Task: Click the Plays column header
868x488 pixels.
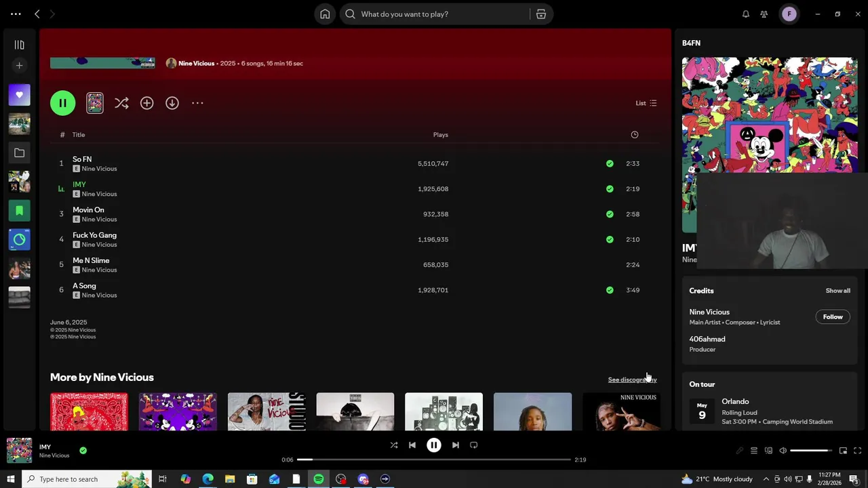Action: pyautogui.click(x=441, y=135)
